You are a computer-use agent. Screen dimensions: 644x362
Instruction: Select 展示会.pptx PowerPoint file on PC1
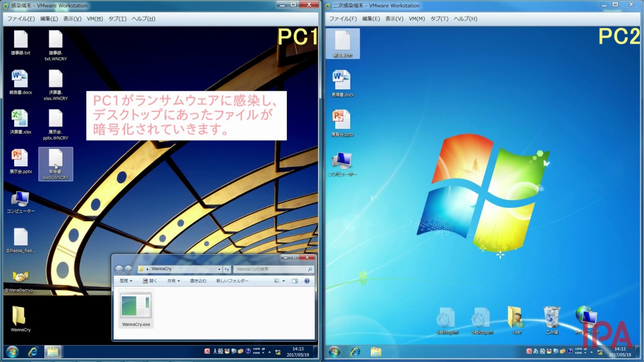tap(21, 161)
